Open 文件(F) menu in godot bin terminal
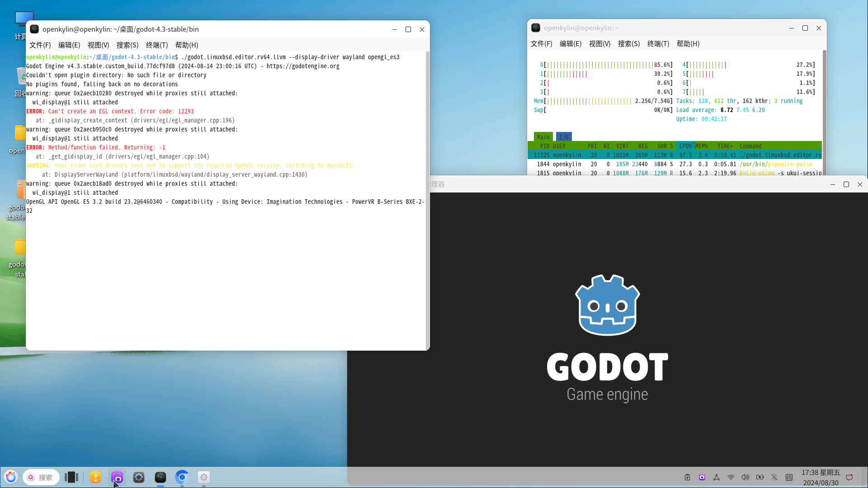 click(40, 45)
